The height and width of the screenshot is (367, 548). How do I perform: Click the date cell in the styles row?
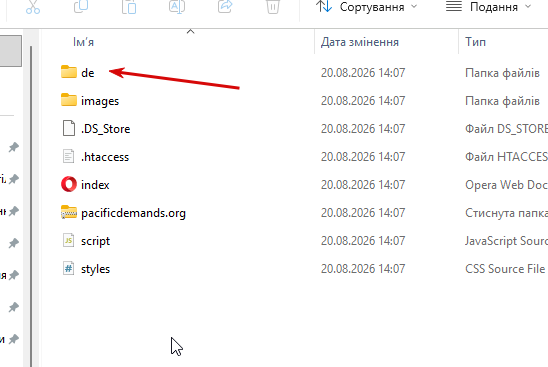pyautogui.click(x=363, y=268)
